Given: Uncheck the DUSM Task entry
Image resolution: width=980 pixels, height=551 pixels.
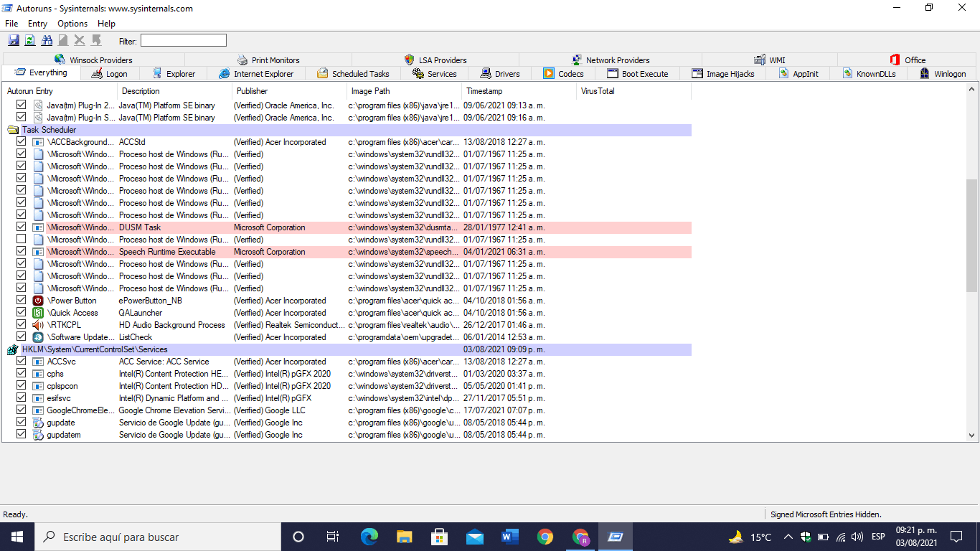Looking at the screenshot, I should 22,227.
